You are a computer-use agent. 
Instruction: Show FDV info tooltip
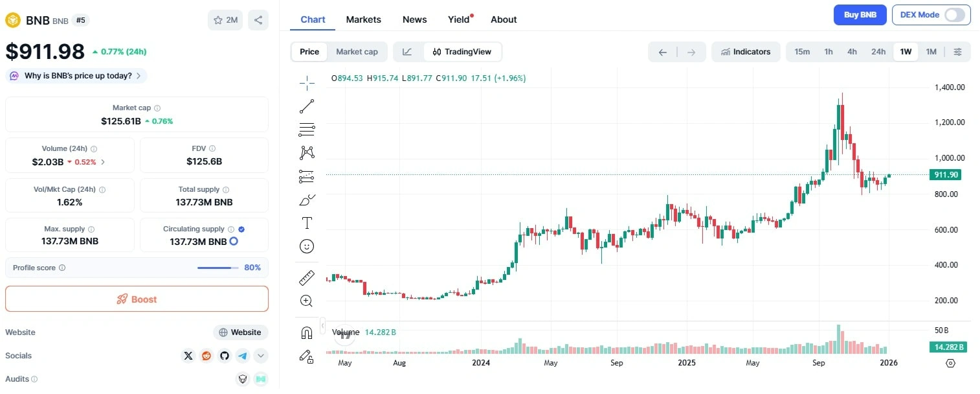212,149
